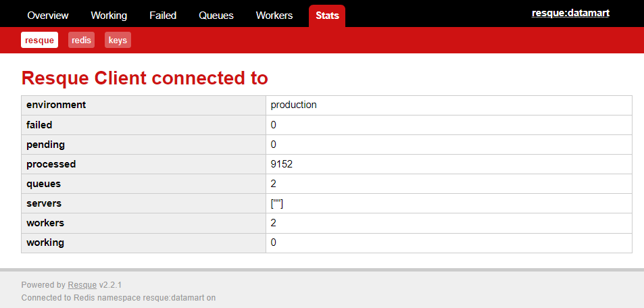The width and height of the screenshot is (644, 308).
Task: Follow the Resque link in footer
Action: point(82,285)
